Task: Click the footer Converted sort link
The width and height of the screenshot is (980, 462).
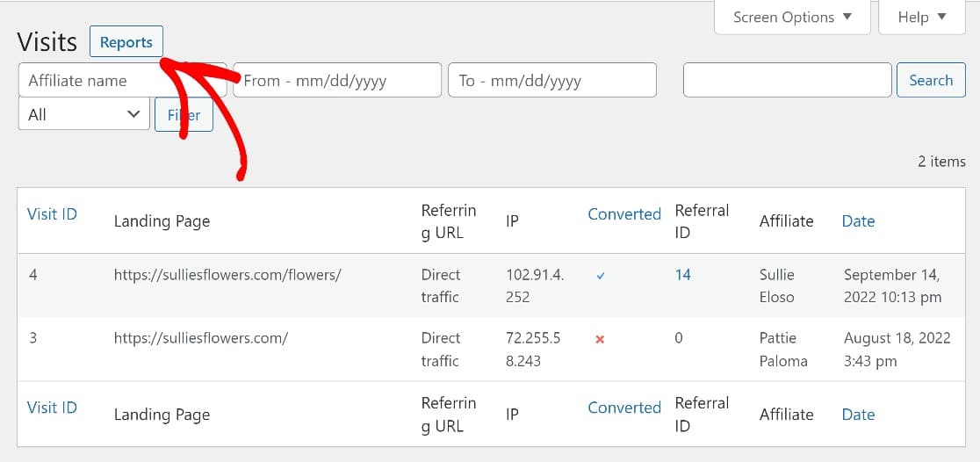Action: coord(623,408)
